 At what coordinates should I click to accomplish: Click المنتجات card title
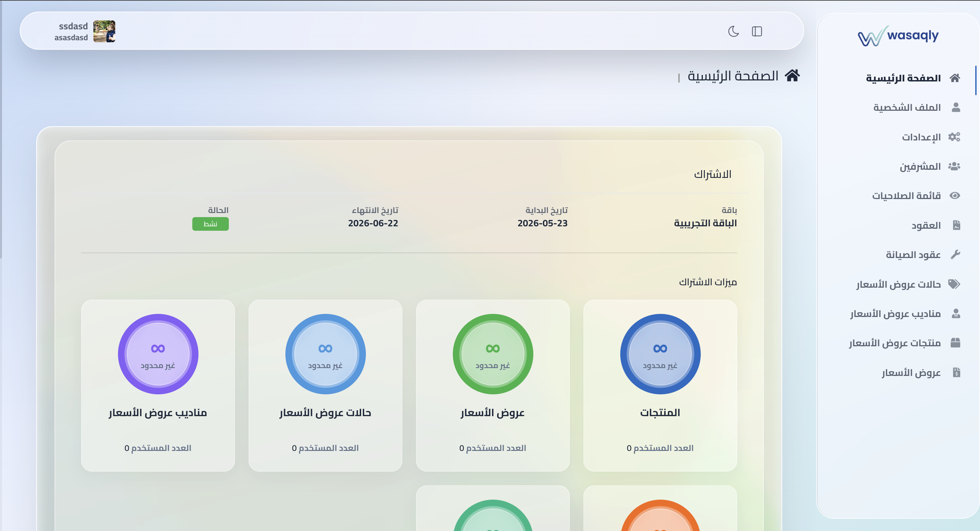(x=660, y=412)
